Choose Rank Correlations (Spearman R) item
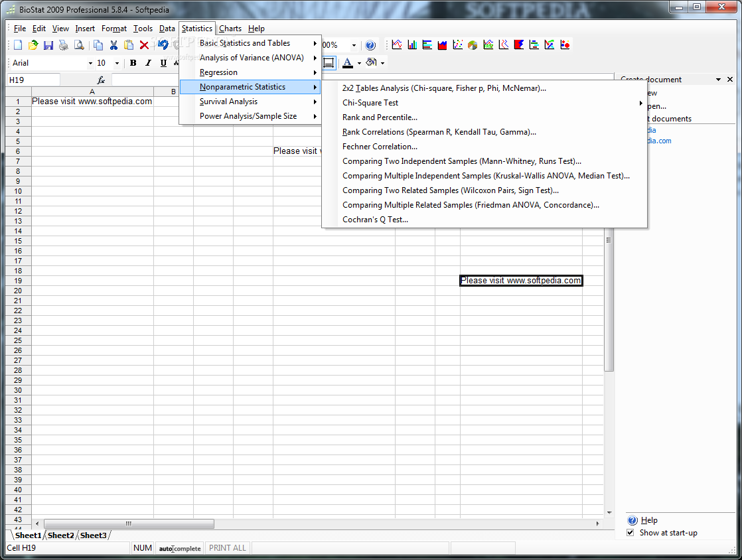 click(x=484, y=132)
